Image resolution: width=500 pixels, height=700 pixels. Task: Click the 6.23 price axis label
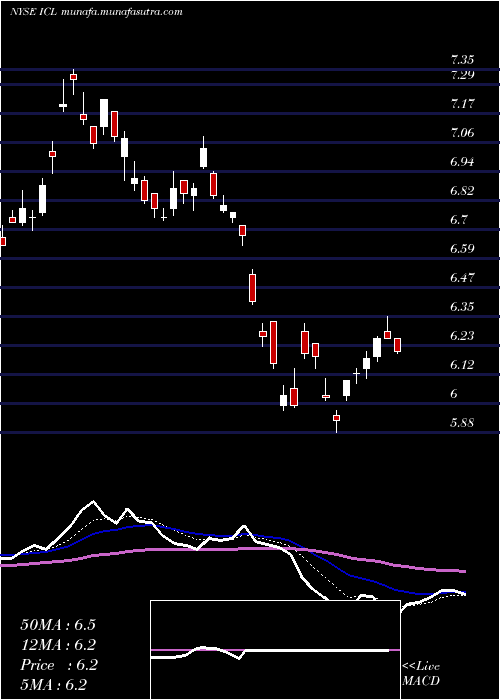pyautogui.click(x=462, y=336)
